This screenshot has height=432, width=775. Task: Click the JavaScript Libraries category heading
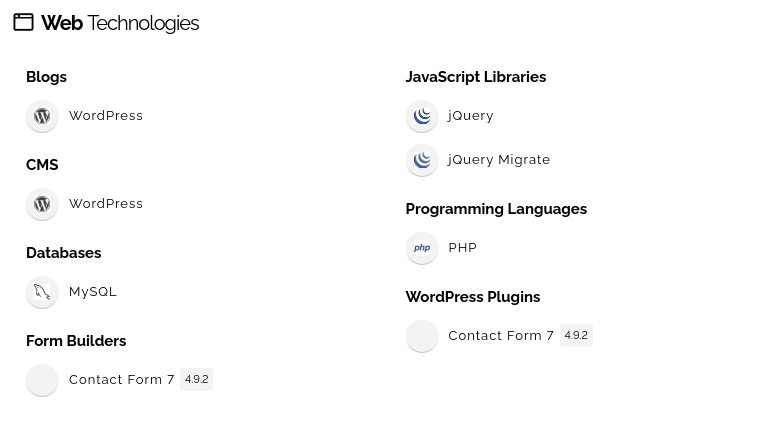click(x=476, y=77)
